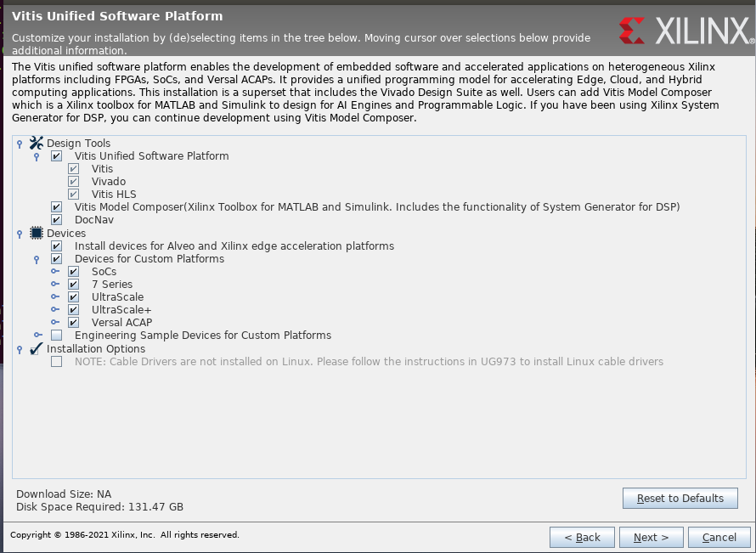
Task: Expand Engineering Sample Devices node
Action: (38, 335)
